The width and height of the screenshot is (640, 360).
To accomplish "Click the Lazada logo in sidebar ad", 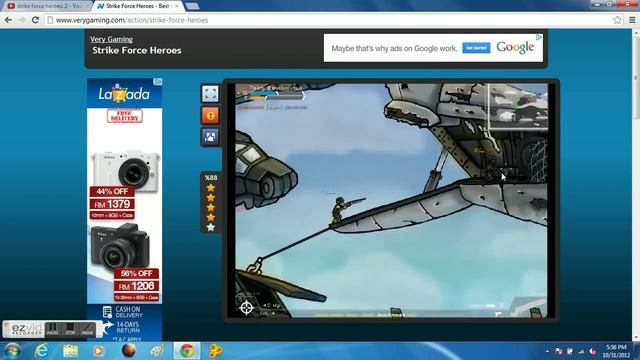I will point(124,94).
